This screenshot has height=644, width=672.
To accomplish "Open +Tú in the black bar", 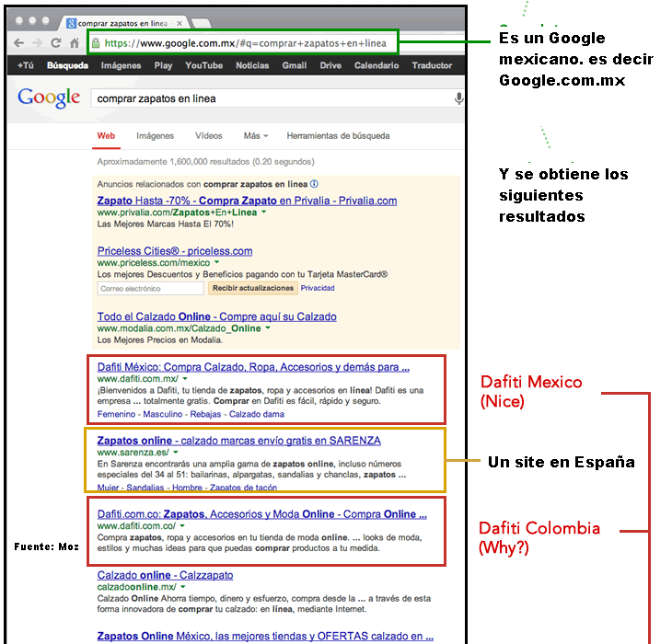I will 25,65.
